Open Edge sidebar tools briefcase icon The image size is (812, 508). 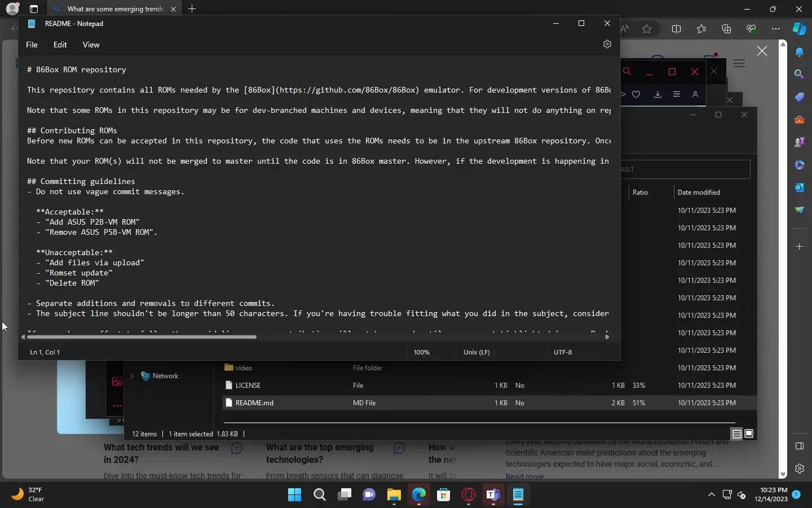coord(800,120)
